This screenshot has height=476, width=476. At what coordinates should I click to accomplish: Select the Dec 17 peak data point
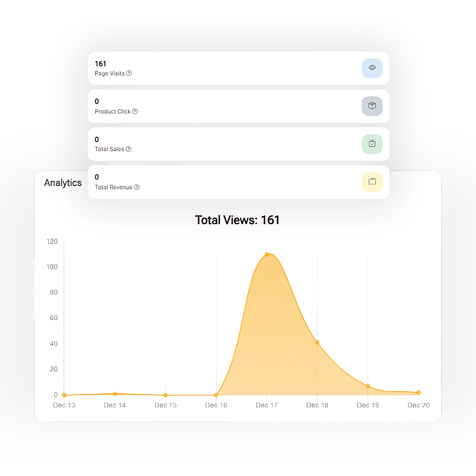[x=267, y=254]
